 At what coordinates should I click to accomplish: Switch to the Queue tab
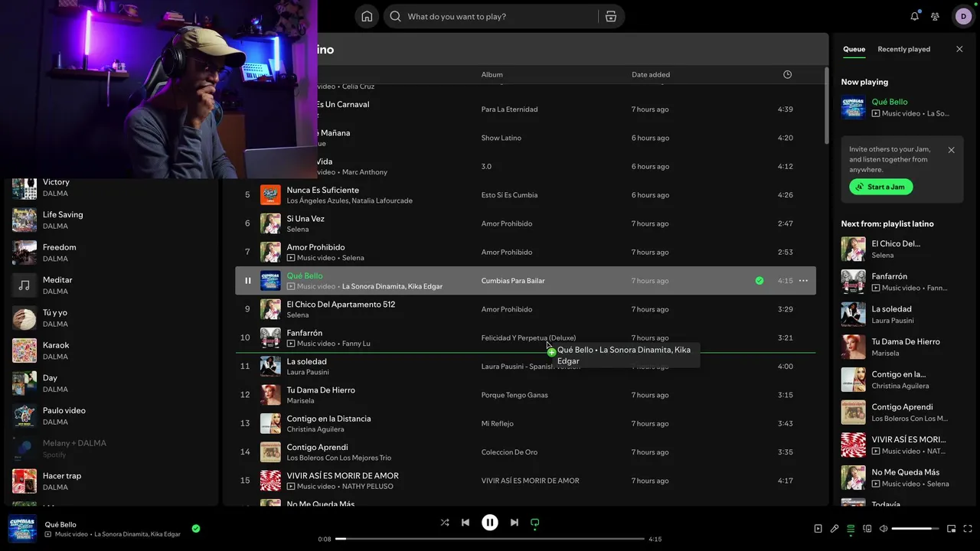[x=854, y=49]
